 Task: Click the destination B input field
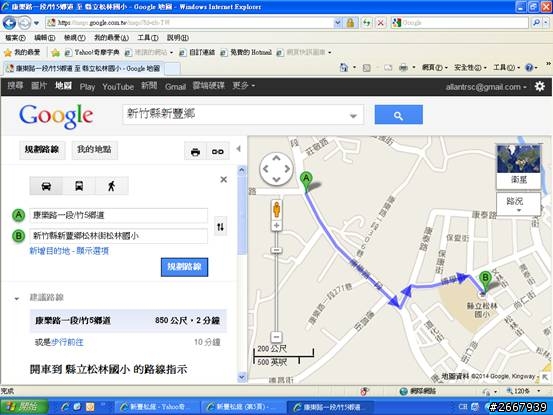pos(118,236)
